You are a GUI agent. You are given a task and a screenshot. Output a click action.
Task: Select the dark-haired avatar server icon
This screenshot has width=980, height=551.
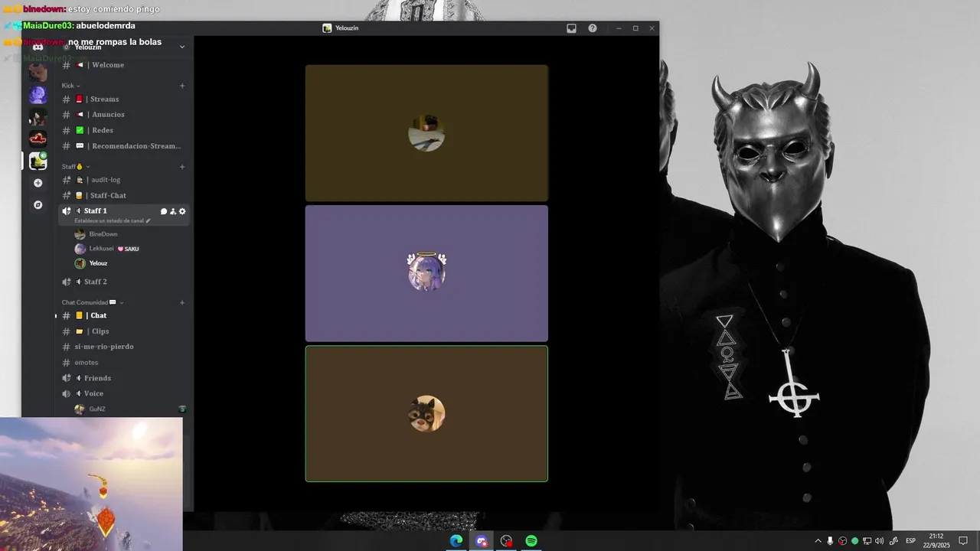pos(38,117)
